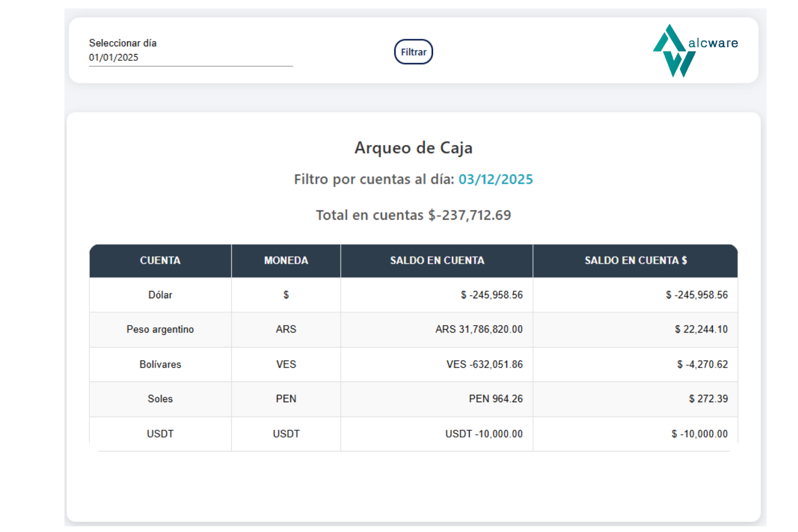Click the MONEDA column header
Image resolution: width=798 pixels, height=532 pixels.
[x=286, y=261]
